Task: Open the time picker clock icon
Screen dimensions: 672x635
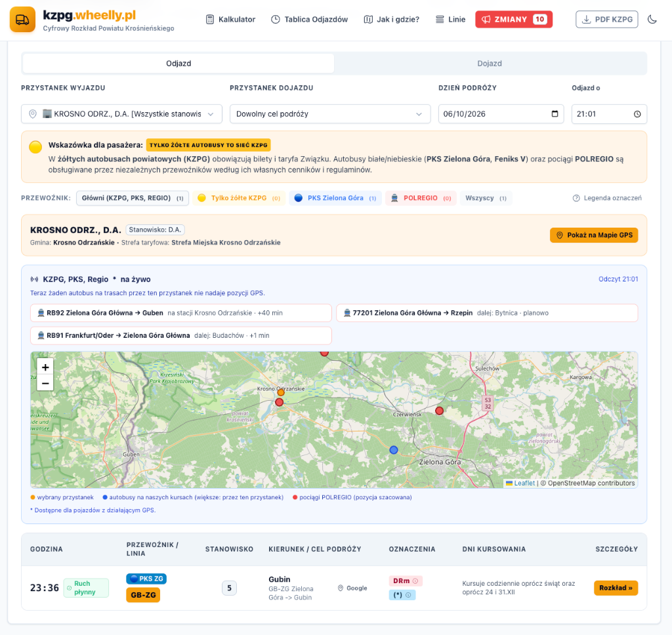Action: [x=637, y=114]
